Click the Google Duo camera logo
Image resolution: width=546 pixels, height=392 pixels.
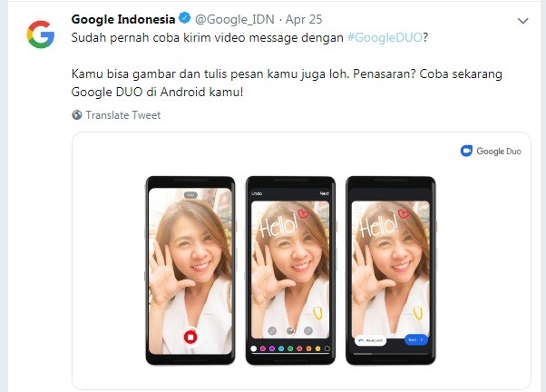point(466,151)
